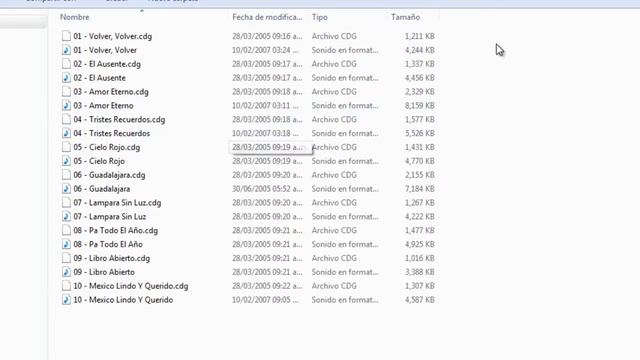Sort files by the Tamaño column header
This screenshot has height=360, width=640.
[405, 17]
